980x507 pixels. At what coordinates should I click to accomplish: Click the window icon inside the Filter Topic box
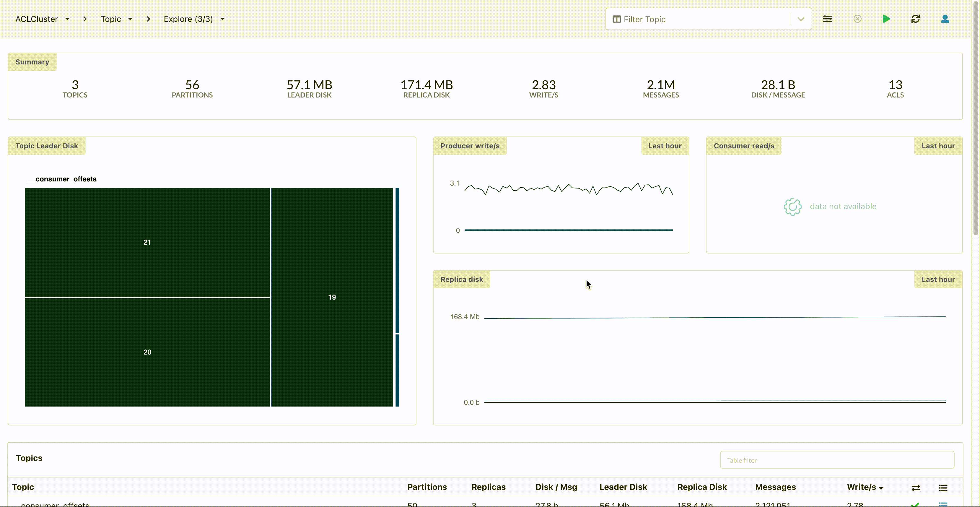pos(617,19)
